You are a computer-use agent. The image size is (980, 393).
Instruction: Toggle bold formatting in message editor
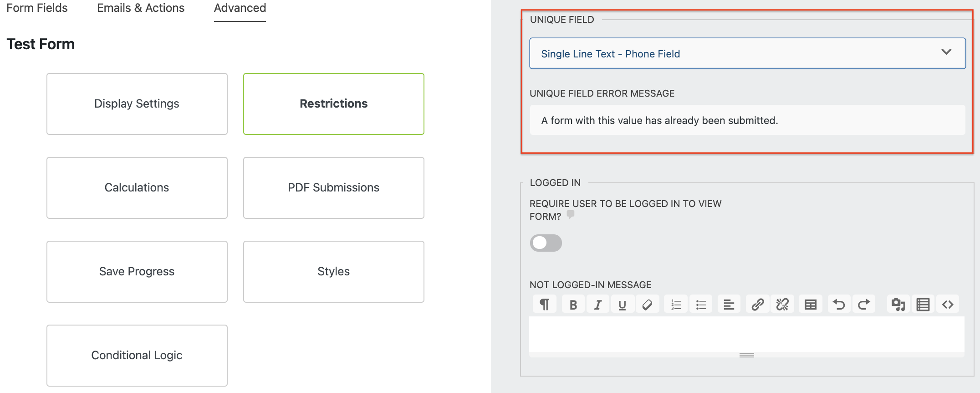[x=573, y=304]
